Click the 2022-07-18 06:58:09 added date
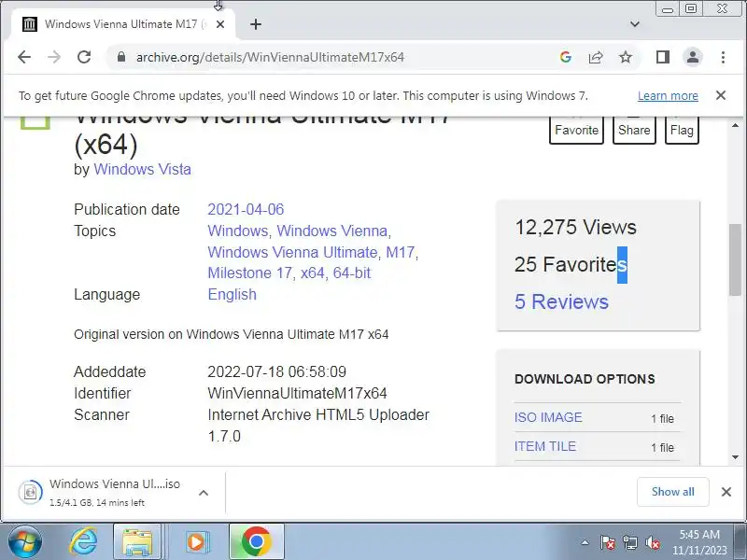The height and width of the screenshot is (560, 747). click(276, 371)
